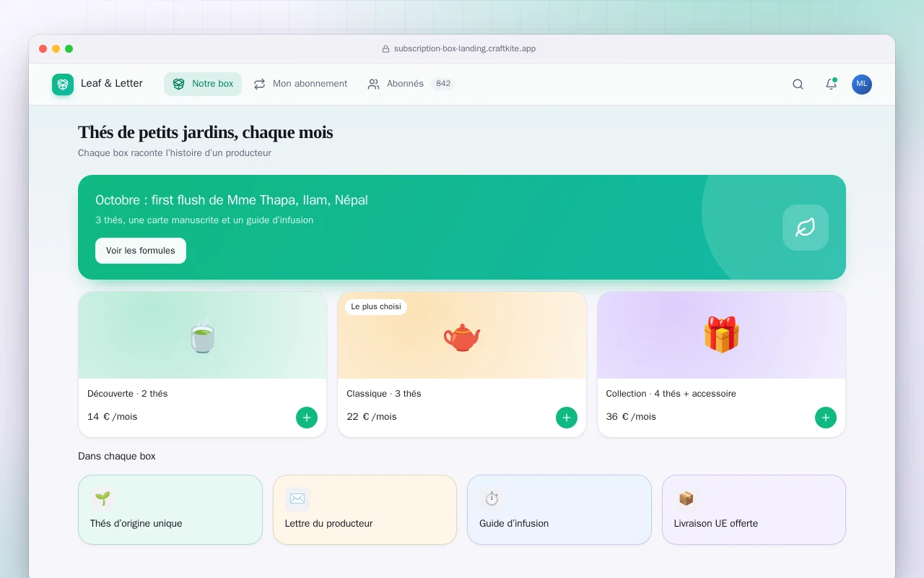Click the lock icon in address bar
The height and width of the screenshot is (578, 924).
[385, 49]
